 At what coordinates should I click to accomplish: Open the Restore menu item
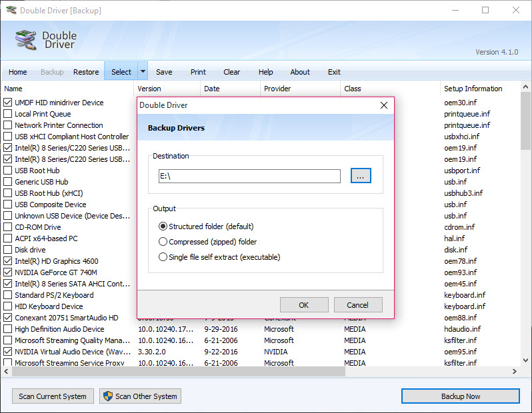click(86, 72)
